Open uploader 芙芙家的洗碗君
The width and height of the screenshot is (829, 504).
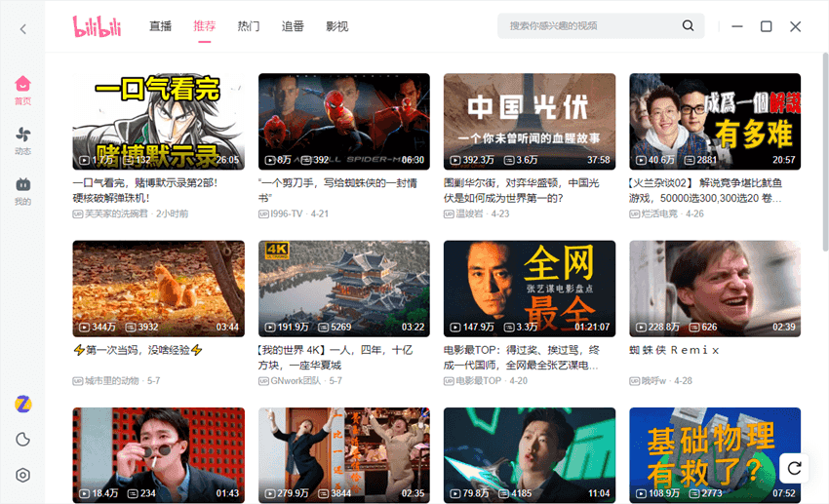click(x=116, y=213)
